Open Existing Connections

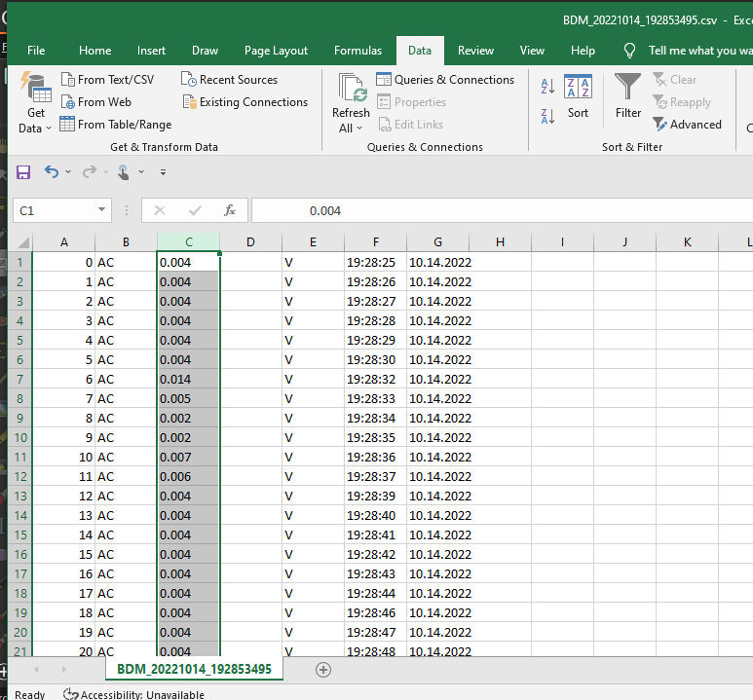tap(245, 102)
